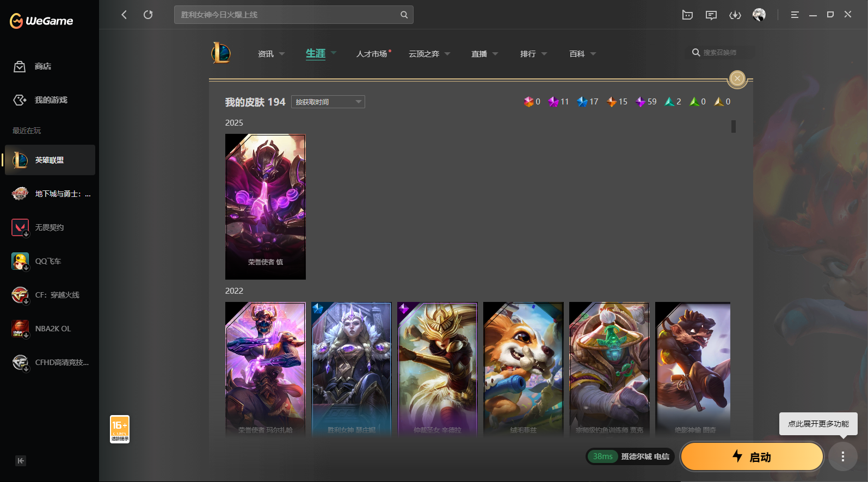Open the store (商店) icon
This screenshot has width=868, height=482.
point(20,66)
